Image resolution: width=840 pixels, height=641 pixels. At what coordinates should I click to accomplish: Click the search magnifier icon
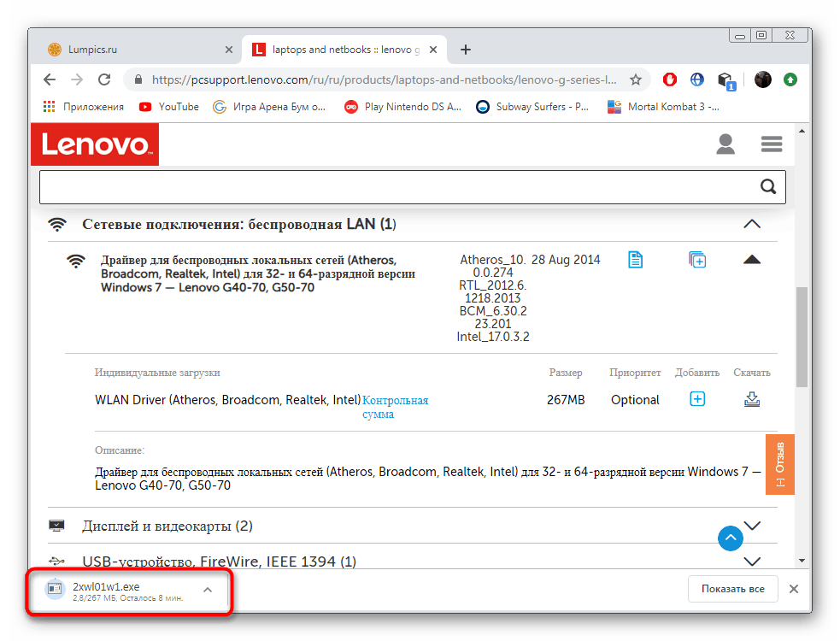tap(768, 186)
